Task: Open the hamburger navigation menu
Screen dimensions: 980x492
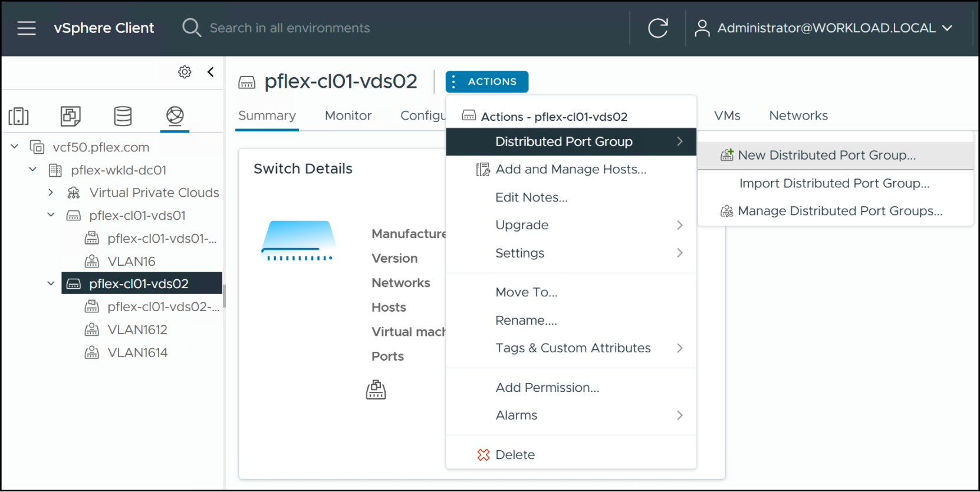Action: [27, 28]
